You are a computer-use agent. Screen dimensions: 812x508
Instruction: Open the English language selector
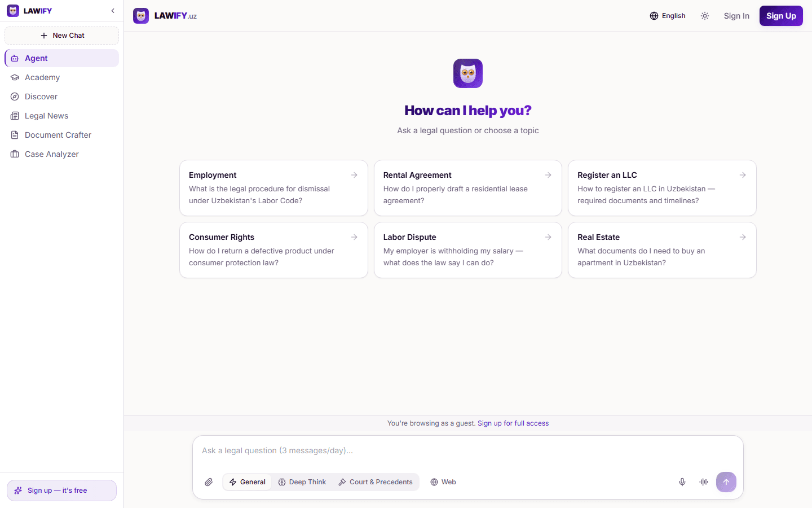668,16
